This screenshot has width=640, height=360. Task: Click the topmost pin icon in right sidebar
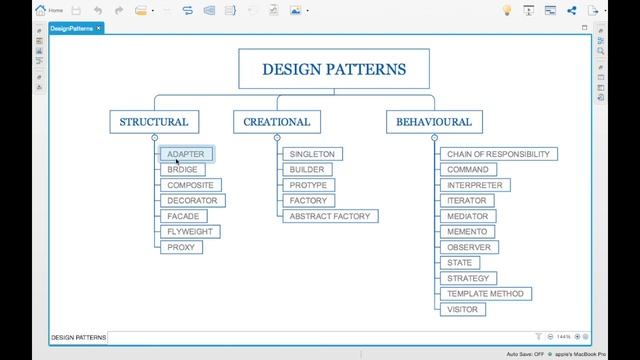click(600, 31)
